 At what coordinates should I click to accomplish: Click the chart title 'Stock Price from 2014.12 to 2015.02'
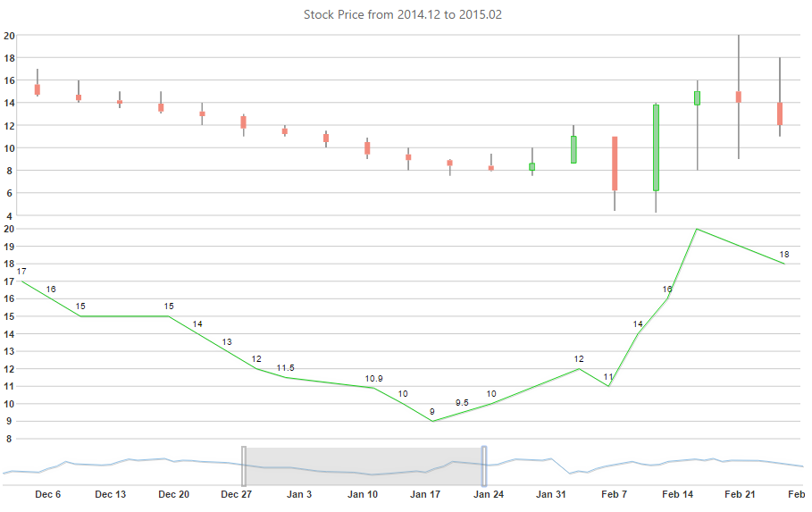point(402,14)
